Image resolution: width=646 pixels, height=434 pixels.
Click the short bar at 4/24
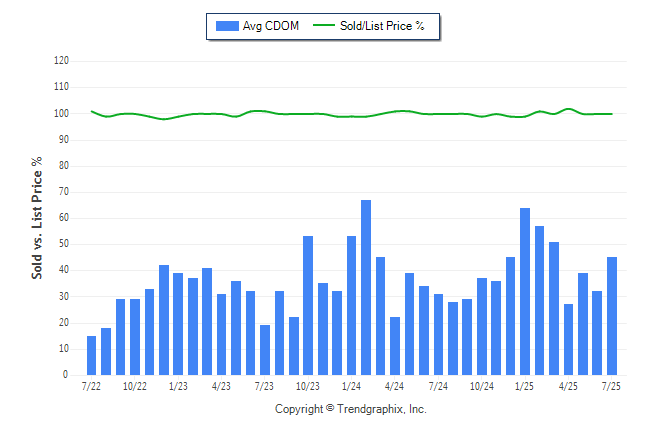coord(395,346)
